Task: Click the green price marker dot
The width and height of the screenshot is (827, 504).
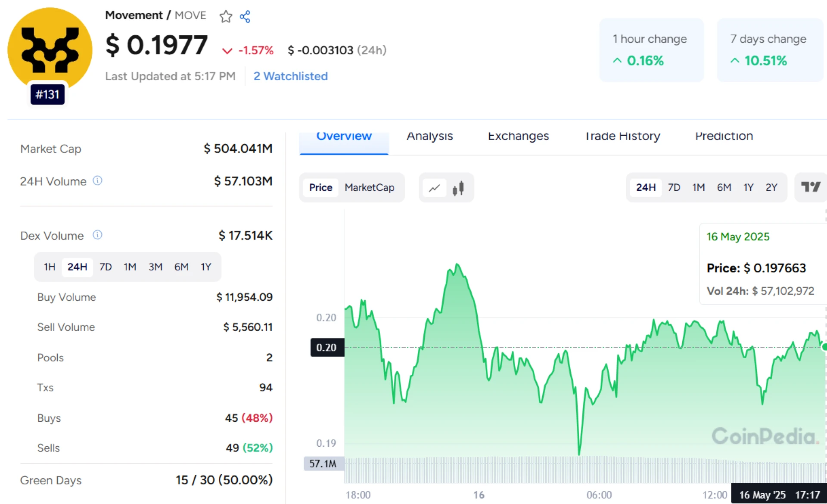Action: (x=824, y=347)
